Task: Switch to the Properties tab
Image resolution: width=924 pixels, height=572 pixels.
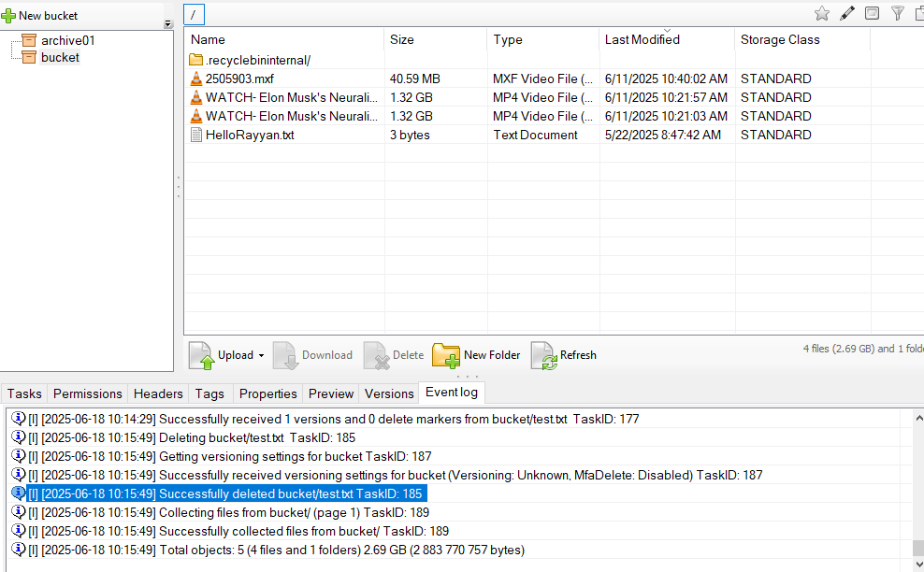Action: [268, 393]
